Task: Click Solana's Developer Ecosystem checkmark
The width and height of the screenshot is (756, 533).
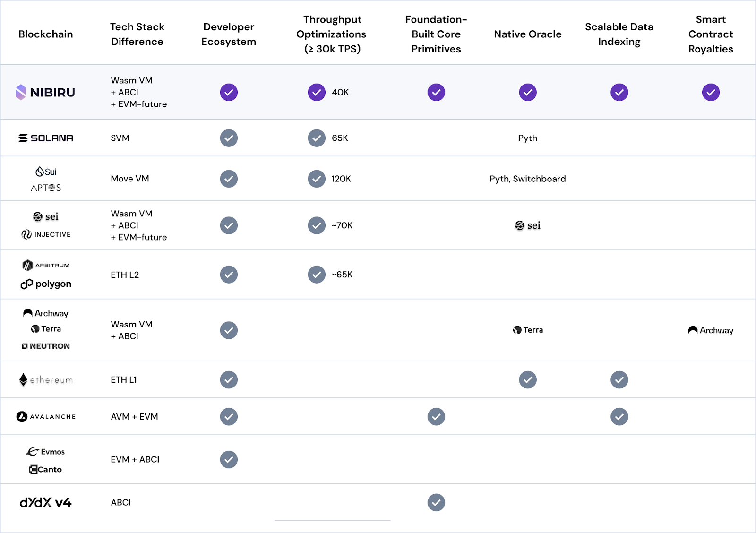Action: (229, 138)
